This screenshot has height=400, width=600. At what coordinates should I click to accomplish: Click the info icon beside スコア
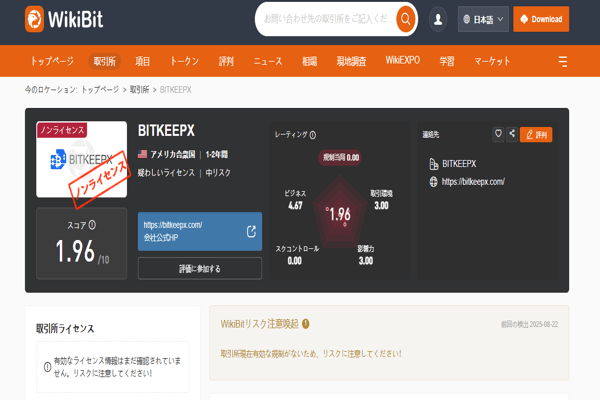[92, 225]
